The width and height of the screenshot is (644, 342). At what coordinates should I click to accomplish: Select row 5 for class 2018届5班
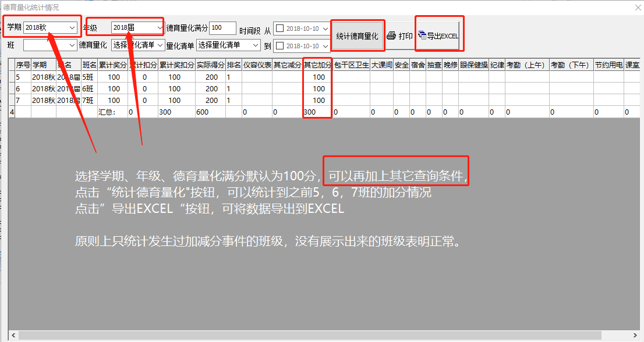pyautogui.click(x=58, y=77)
